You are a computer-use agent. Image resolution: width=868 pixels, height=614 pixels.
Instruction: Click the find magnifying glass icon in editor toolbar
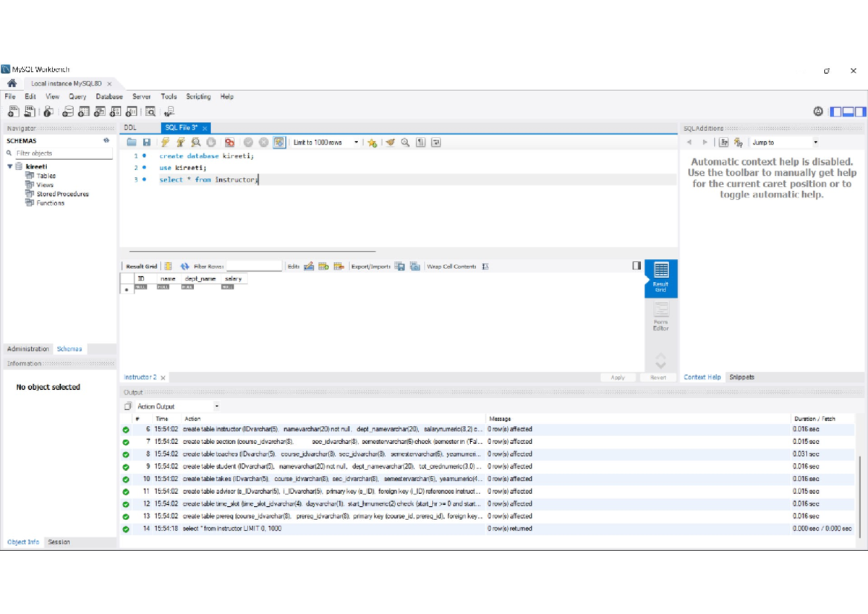coord(406,142)
